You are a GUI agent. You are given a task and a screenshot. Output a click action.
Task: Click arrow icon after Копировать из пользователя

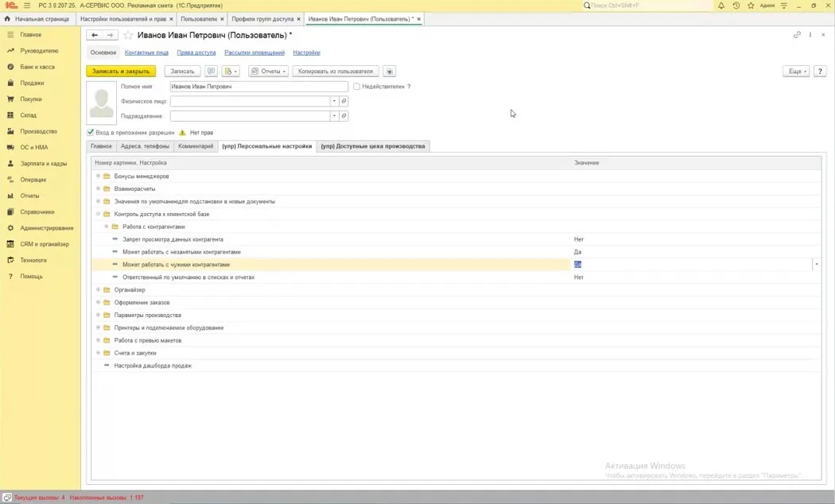pyautogui.click(x=390, y=72)
